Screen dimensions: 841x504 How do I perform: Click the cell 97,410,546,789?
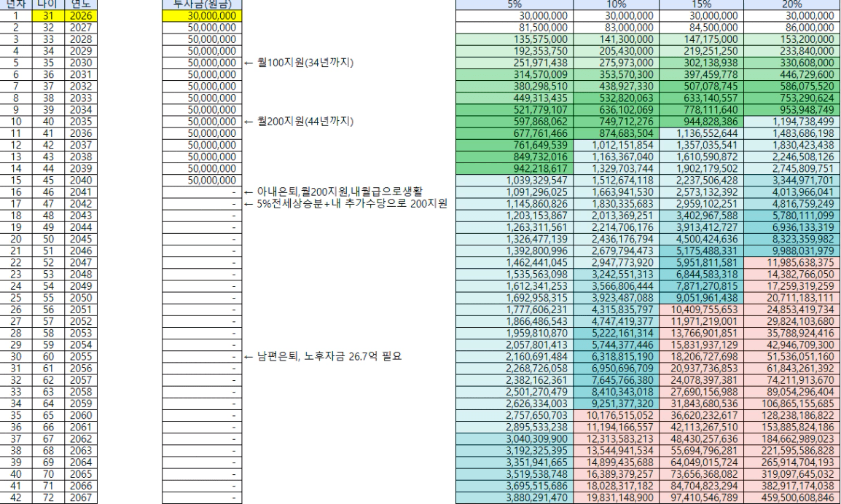[702, 497]
